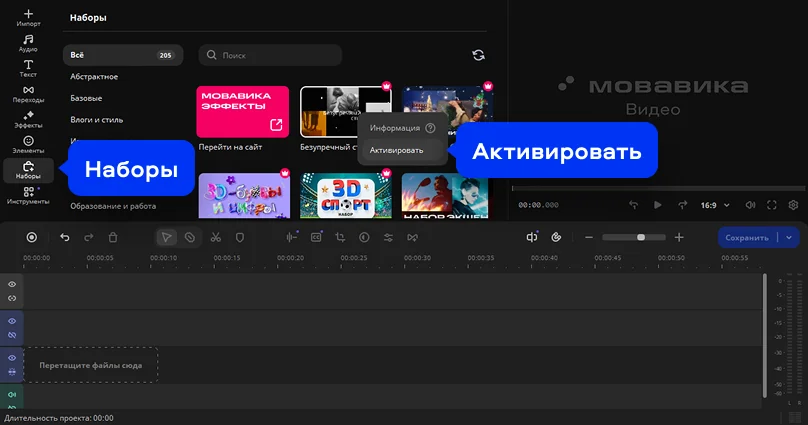Viewport: 808px width, 425px height.
Task: Enter fullscreen preview mode
Action: coord(771,205)
